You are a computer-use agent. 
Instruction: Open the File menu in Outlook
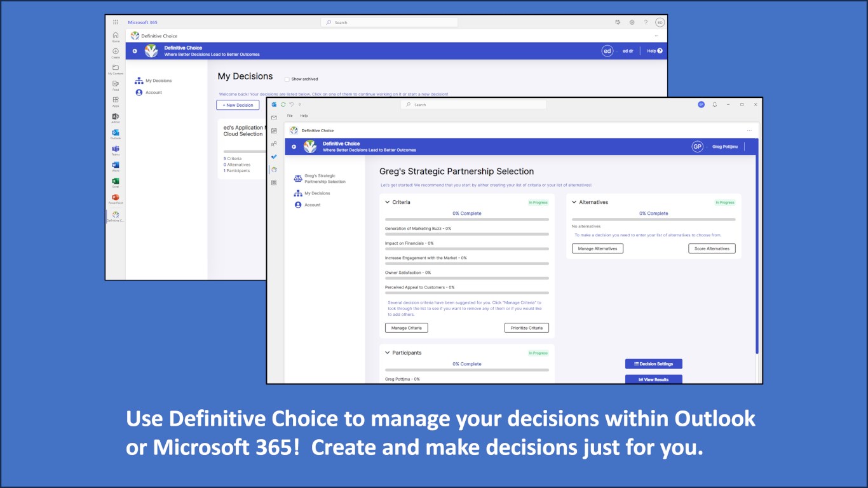click(x=290, y=116)
